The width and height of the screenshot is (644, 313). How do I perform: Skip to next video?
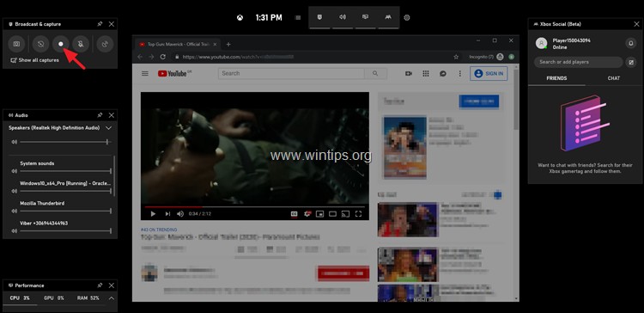pyautogui.click(x=167, y=214)
